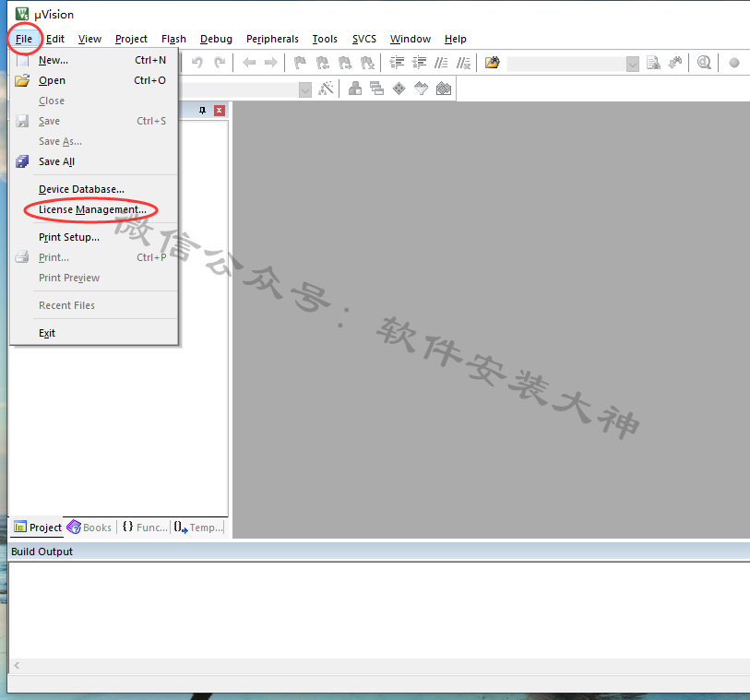The image size is (750, 700).
Task: Click the Select Software Packs icon
Action: (421, 89)
